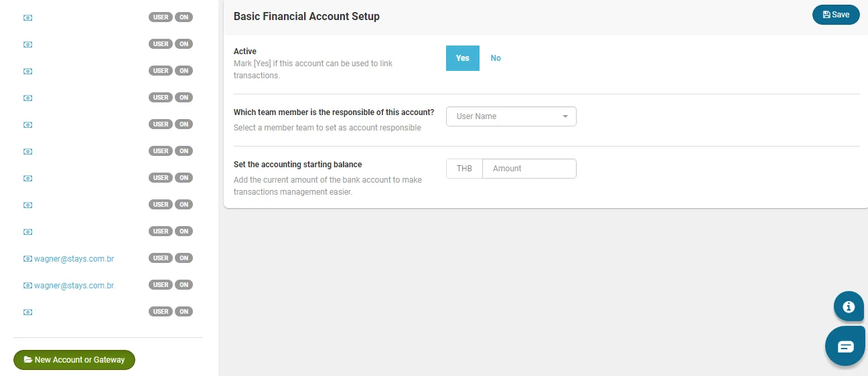Click the info circle floating icon

849,306
